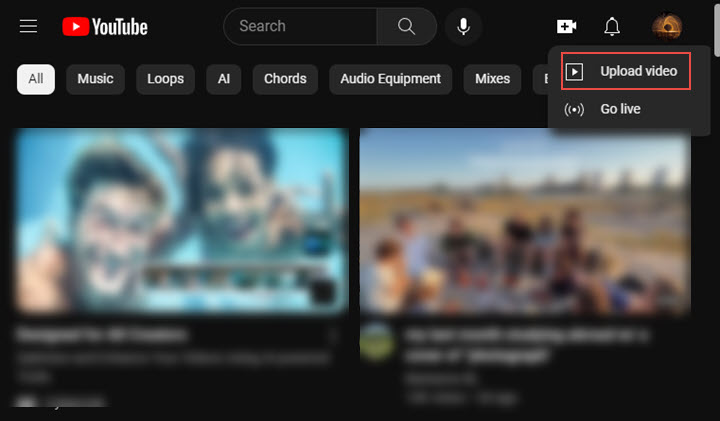The image size is (720, 421).
Task: Select the Music filter chip
Action: [95, 79]
